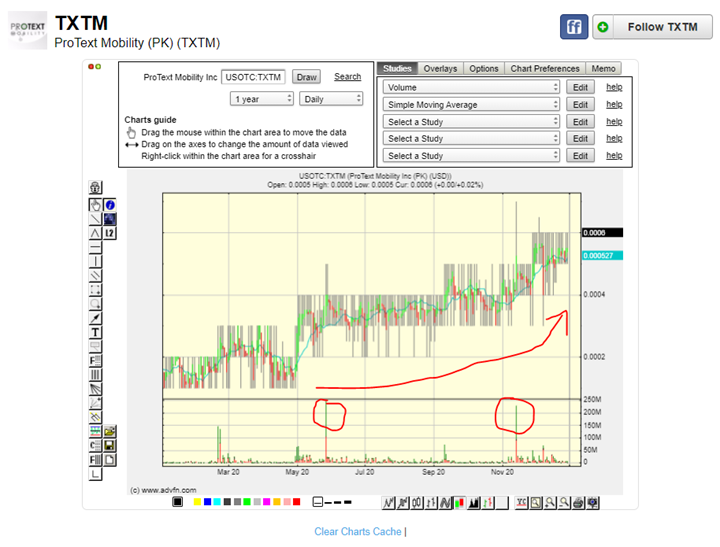This screenshot has height=547, width=720.
Task: Click the blue info icon
Action: pos(110,205)
